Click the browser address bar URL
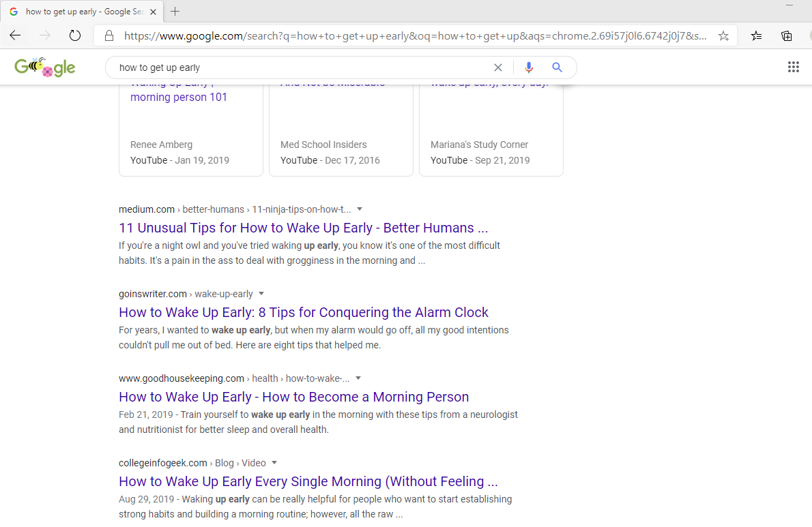The image size is (812, 527). 416,35
